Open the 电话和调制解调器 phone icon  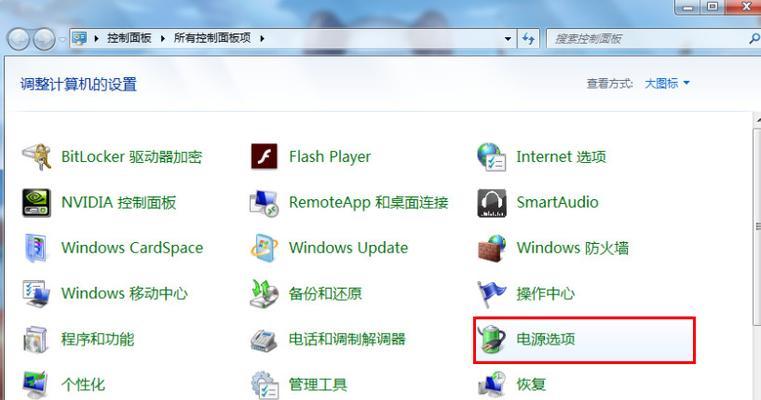(x=264, y=339)
